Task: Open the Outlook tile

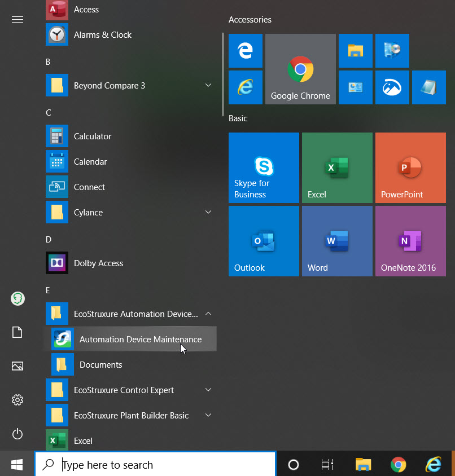Action: [264, 241]
